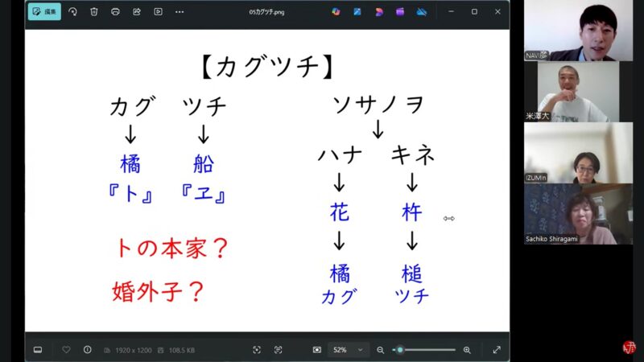Mark image as favorite with heart
Viewport: 644px width, 362px height.
click(66, 350)
